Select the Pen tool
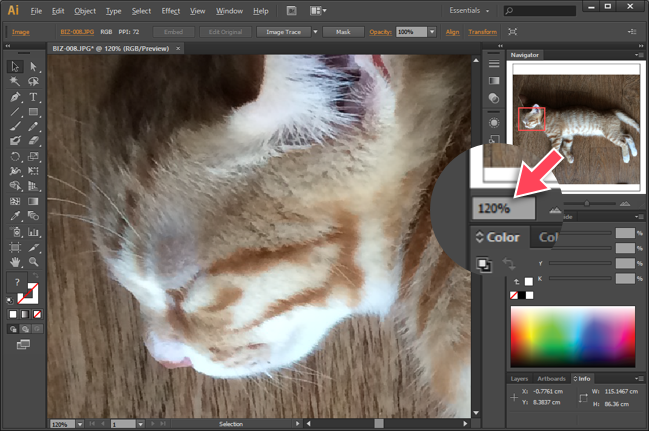This screenshot has height=431, width=649. [x=15, y=97]
